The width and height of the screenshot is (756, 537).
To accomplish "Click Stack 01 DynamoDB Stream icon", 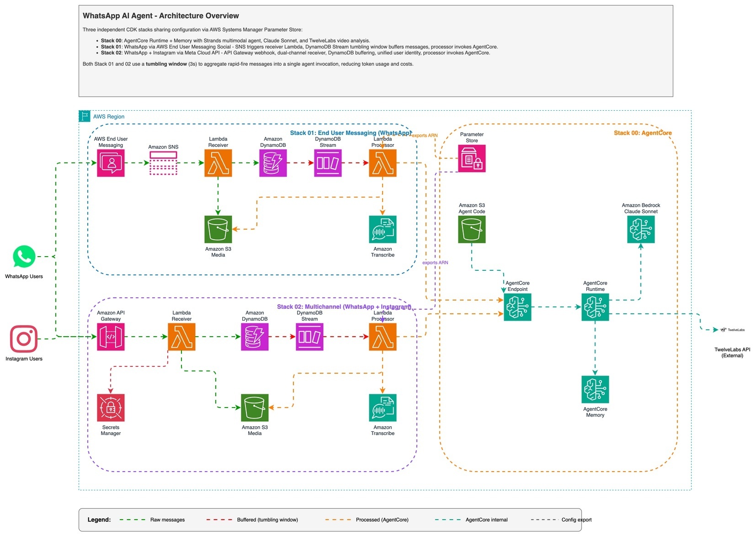I will tap(328, 163).
